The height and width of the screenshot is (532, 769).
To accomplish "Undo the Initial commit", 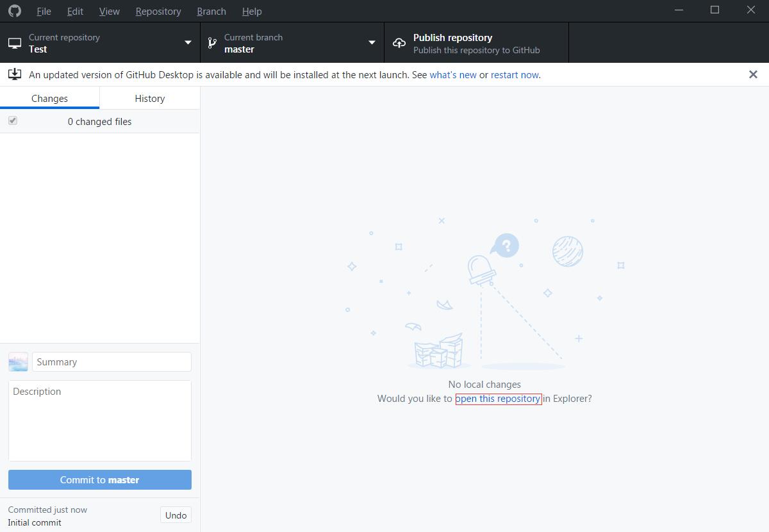I will [x=176, y=515].
